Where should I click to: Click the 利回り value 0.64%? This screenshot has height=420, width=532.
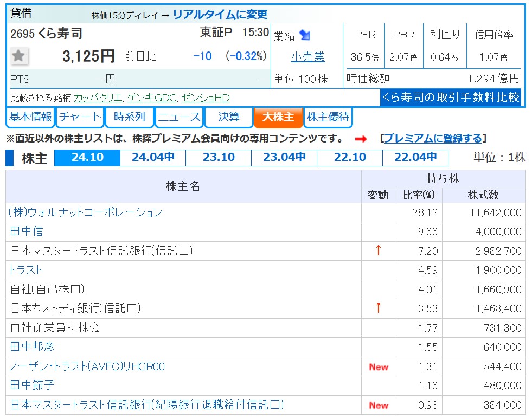point(444,57)
